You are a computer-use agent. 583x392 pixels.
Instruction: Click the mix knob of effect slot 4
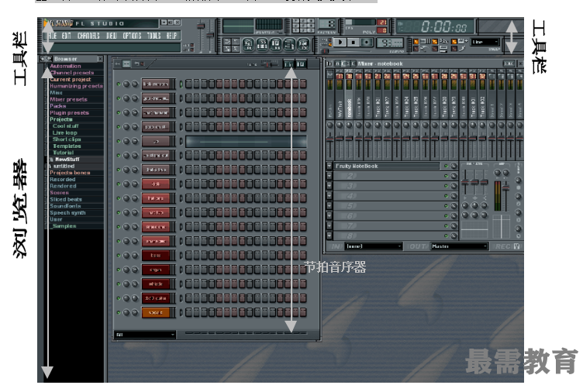[454, 196]
